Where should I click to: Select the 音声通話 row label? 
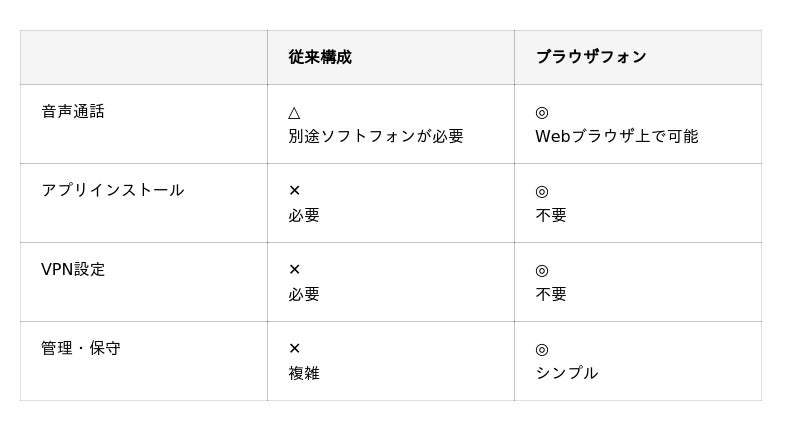point(72,111)
